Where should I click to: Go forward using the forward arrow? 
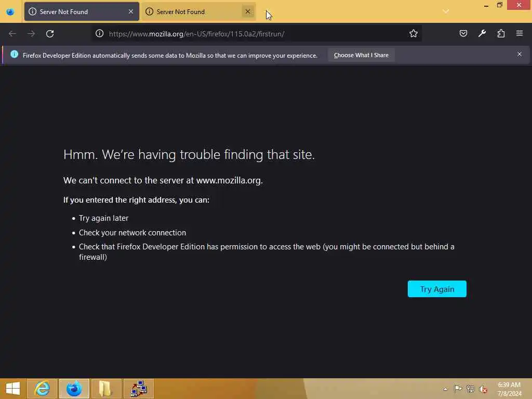point(31,34)
